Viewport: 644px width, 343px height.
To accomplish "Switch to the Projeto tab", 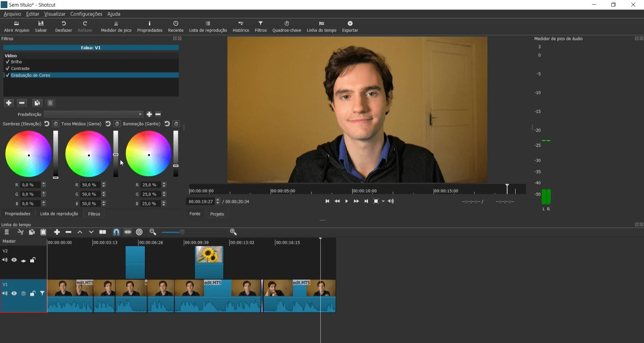I will (x=217, y=214).
